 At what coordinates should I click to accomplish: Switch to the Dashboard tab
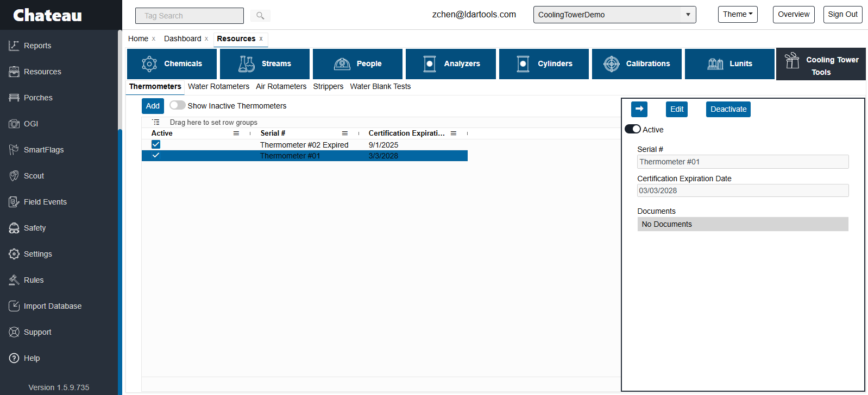point(183,39)
